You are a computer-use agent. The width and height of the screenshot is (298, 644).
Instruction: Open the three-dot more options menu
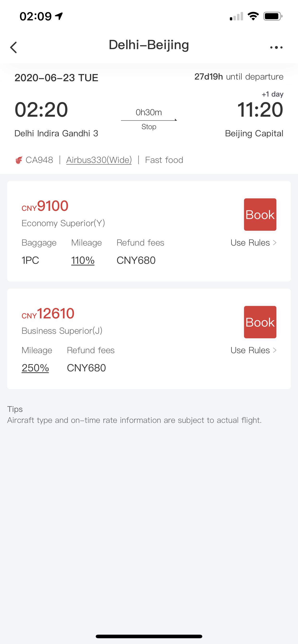coord(276,47)
